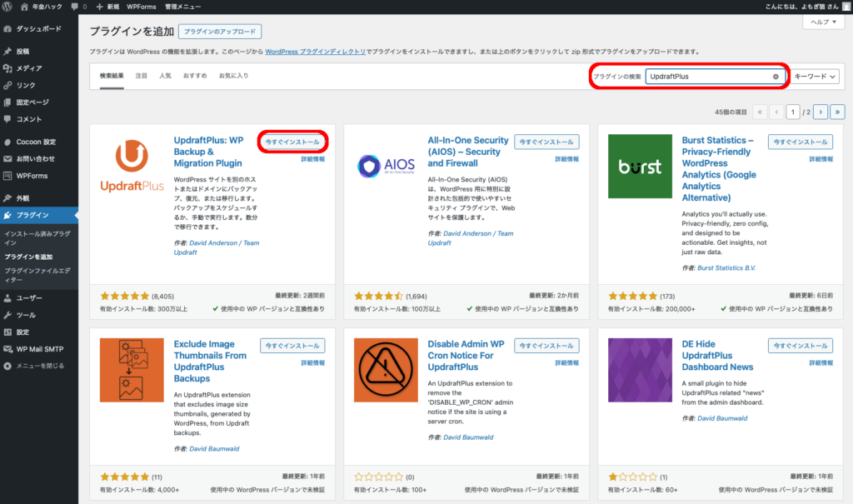Switch to the おすすめ tab
853x504 pixels.
195,76
